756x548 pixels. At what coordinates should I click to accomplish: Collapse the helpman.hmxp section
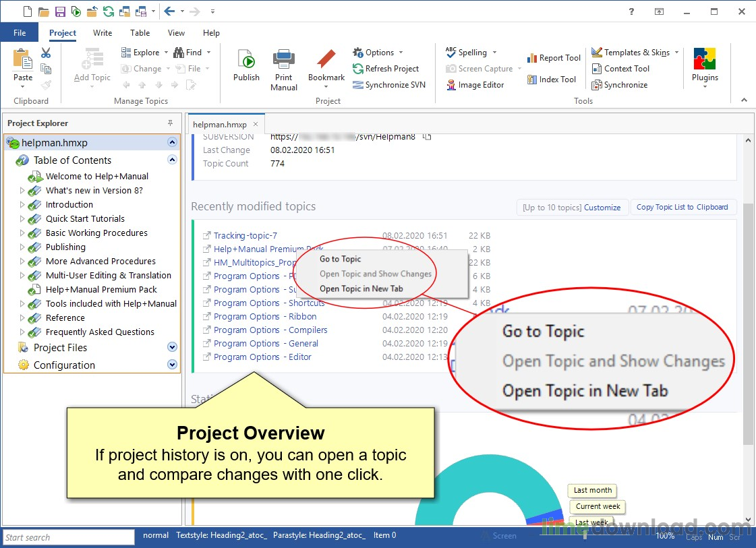pos(172,142)
